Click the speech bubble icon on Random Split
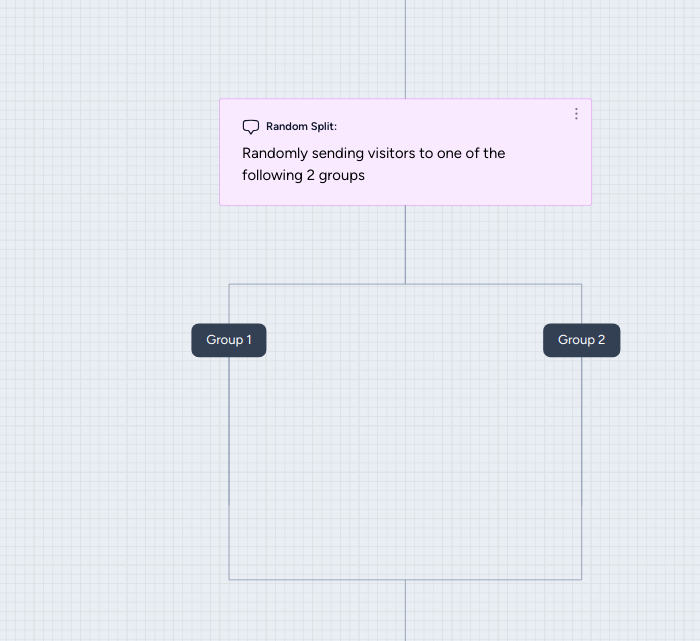The image size is (700, 641). [251, 127]
